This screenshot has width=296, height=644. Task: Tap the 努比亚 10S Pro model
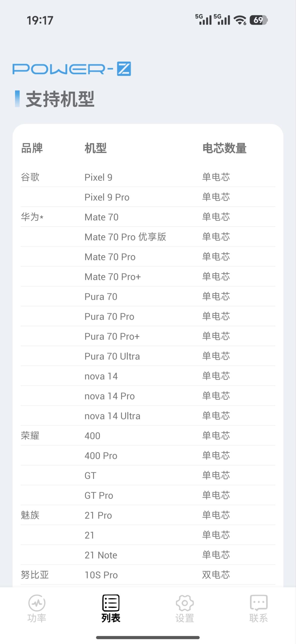pyautogui.click(x=101, y=575)
